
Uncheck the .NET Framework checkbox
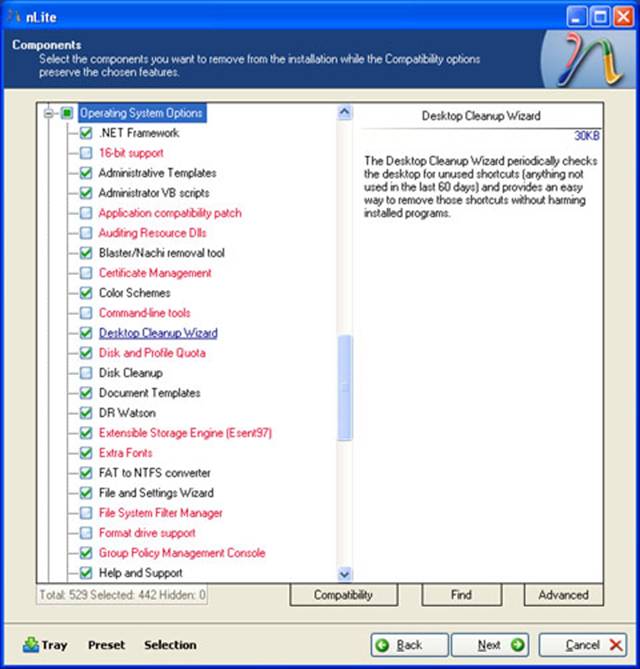tap(86, 133)
